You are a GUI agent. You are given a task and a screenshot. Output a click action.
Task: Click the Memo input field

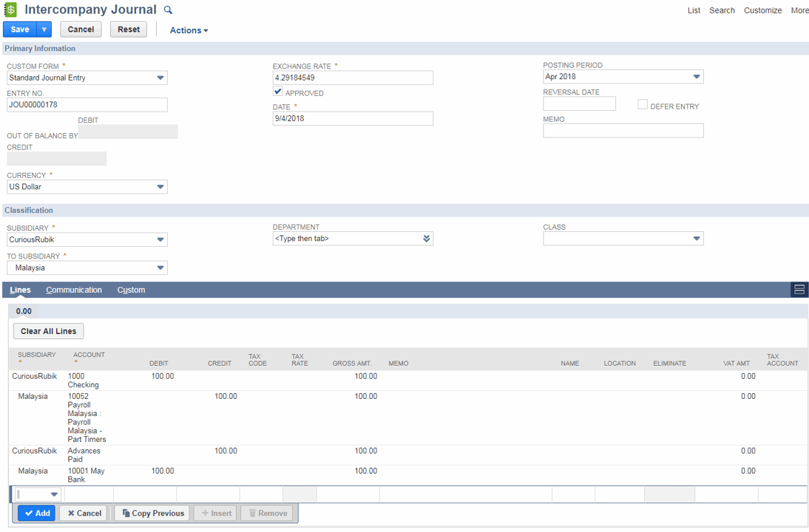pyautogui.click(x=623, y=130)
